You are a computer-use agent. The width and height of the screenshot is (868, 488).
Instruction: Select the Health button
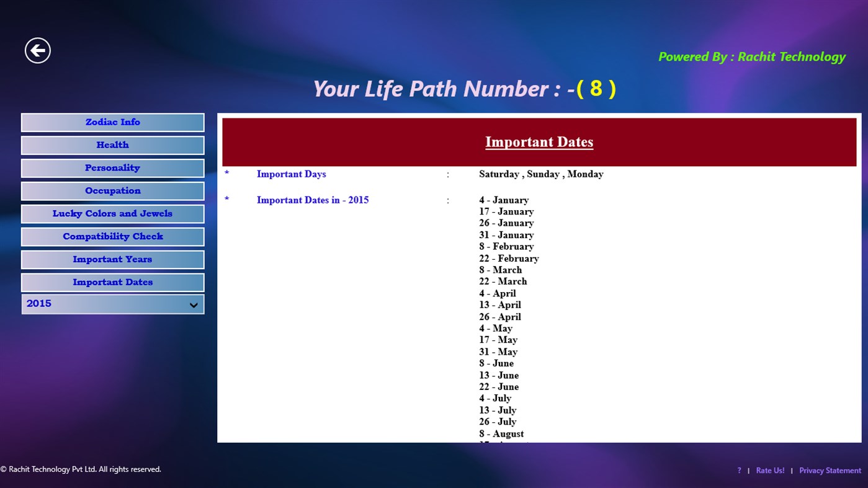[112, 144]
